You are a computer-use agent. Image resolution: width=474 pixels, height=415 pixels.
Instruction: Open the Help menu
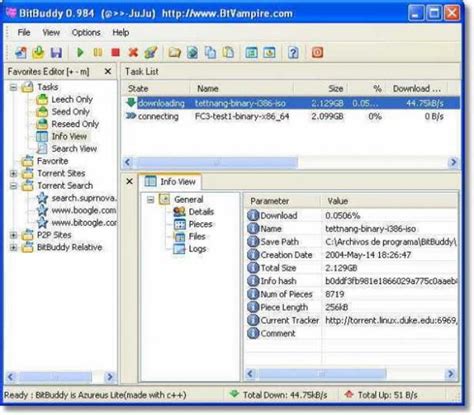(121, 32)
